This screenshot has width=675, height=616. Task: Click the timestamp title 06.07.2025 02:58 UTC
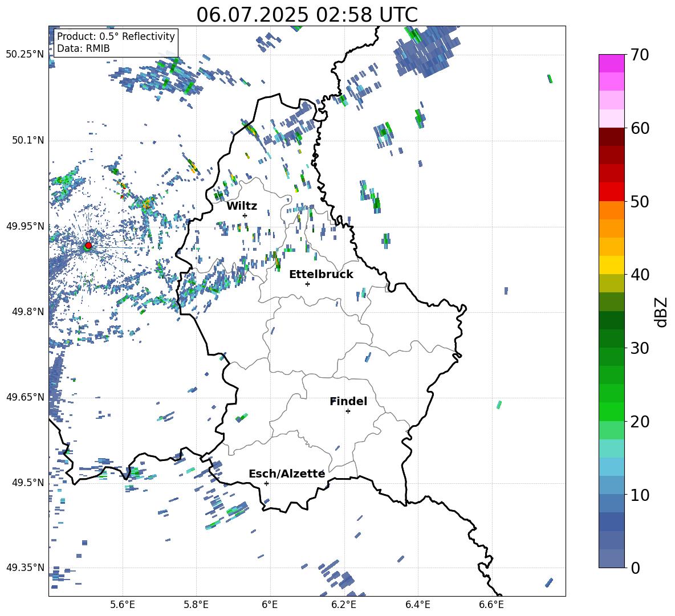tap(307, 15)
